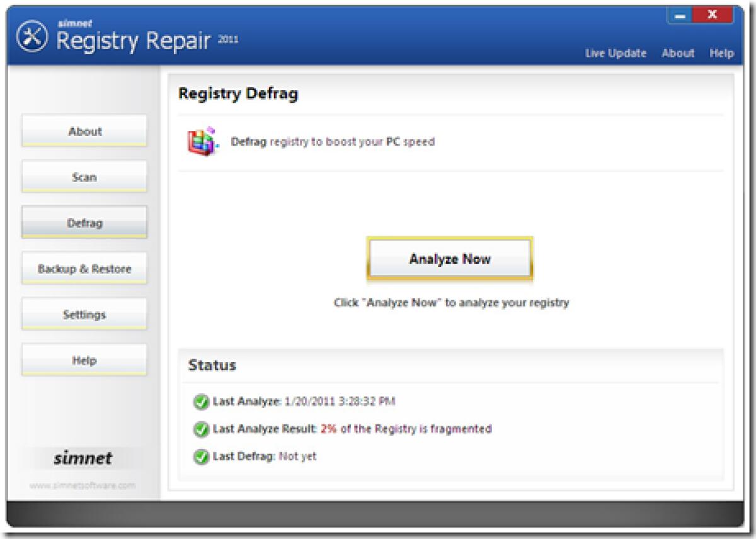
Task: Click the Analyze Now button
Action: tap(449, 259)
